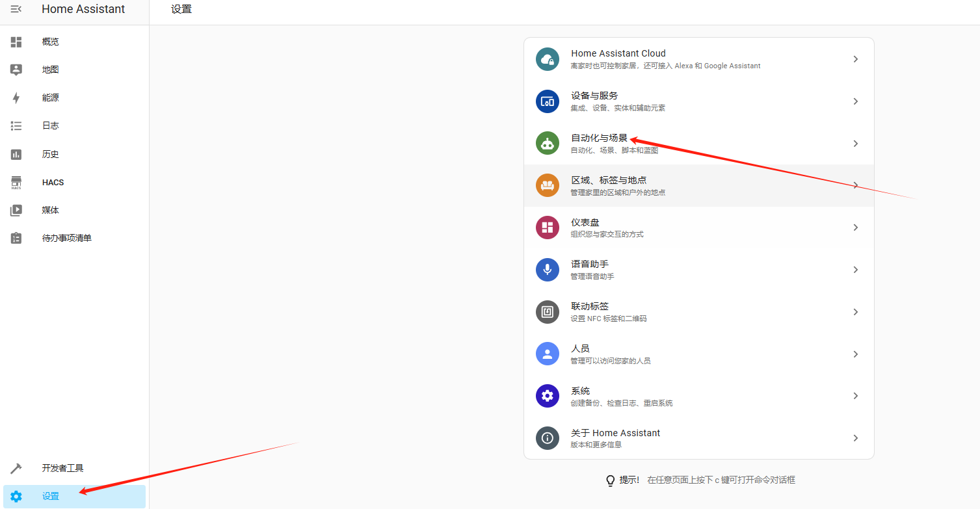Viewport: 980px width, 509px height.
Task: Click chevron next to Home Assistant Cloud
Action: 855,59
